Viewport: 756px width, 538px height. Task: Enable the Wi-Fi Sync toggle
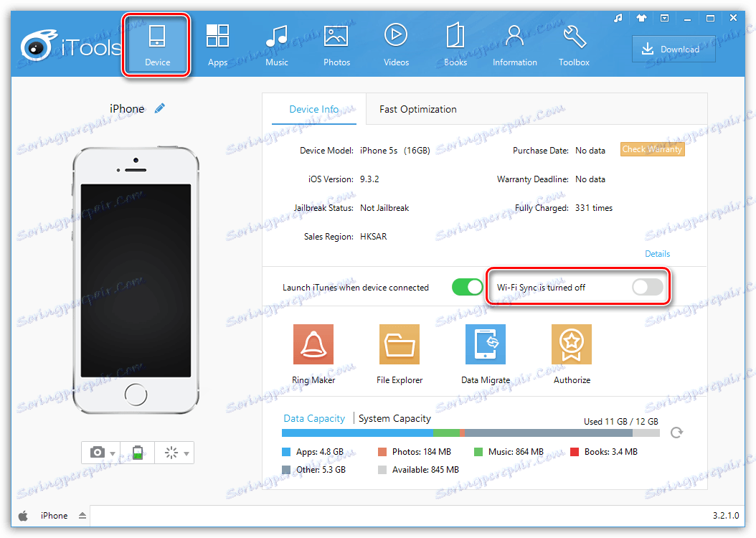pos(648,288)
